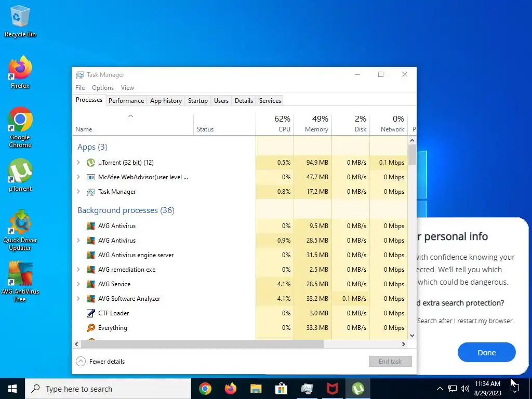Click the AVG Service process icon
This screenshot has width=532, height=399.
90,284
